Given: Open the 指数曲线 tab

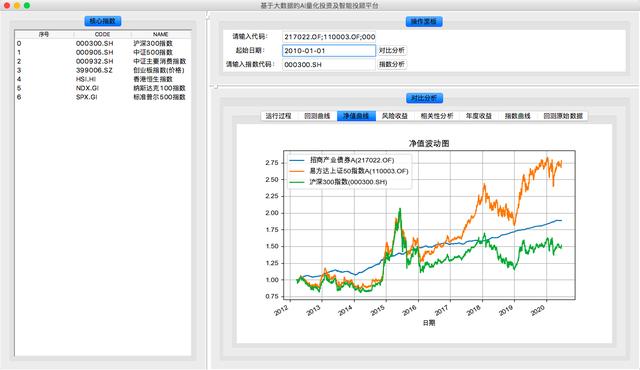Looking at the screenshot, I should click(518, 116).
